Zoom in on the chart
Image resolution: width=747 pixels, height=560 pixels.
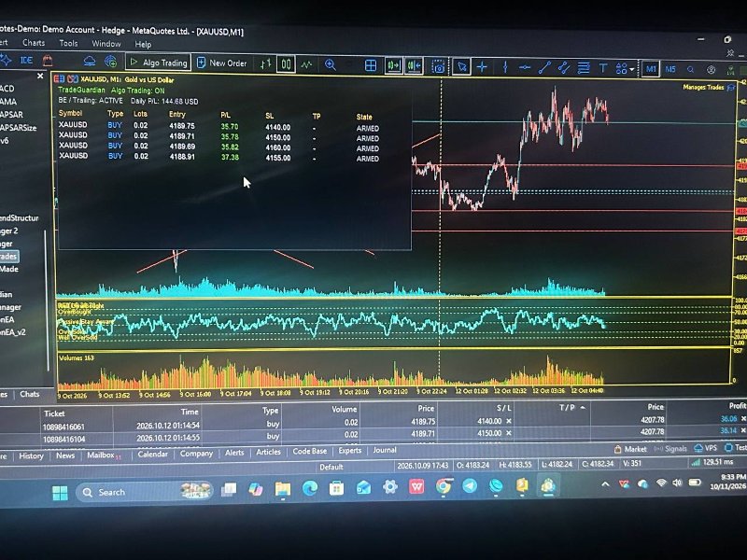click(x=331, y=65)
